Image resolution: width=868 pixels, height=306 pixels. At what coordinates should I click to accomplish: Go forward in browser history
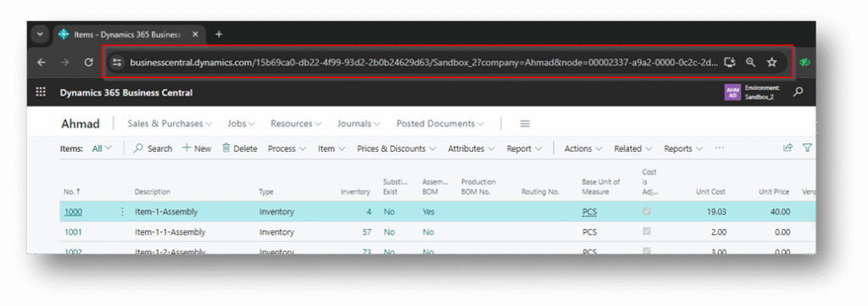tap(64, 63)
